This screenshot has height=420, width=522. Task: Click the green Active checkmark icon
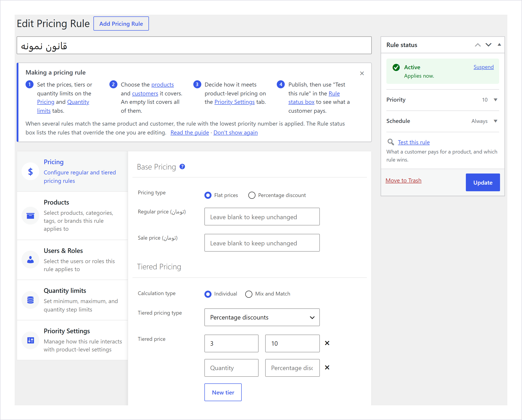(x=396, y=67)
